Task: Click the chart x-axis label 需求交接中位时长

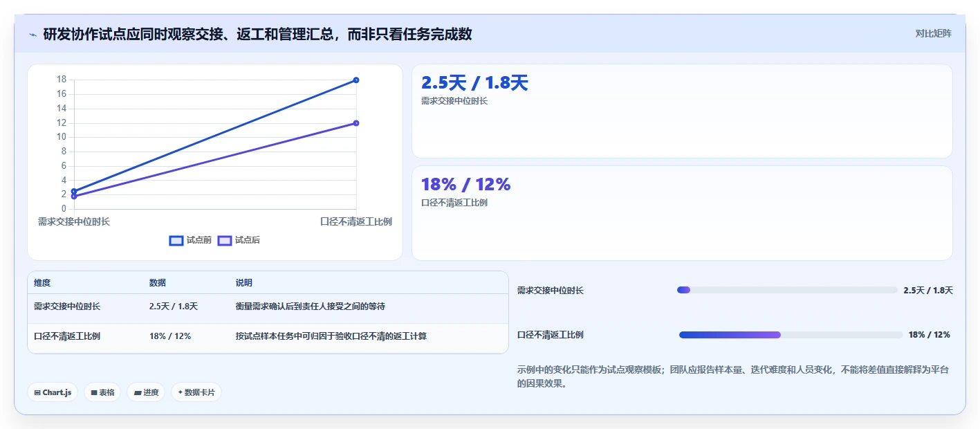Action: (74, 221)
